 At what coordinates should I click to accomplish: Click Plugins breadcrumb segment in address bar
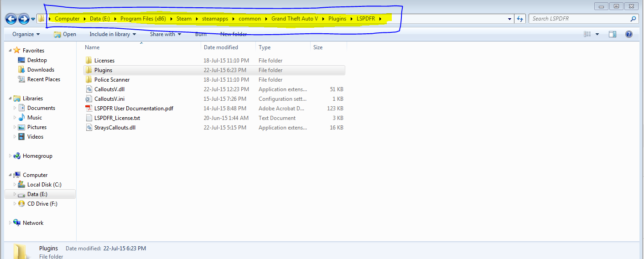[x=337, y=19]
